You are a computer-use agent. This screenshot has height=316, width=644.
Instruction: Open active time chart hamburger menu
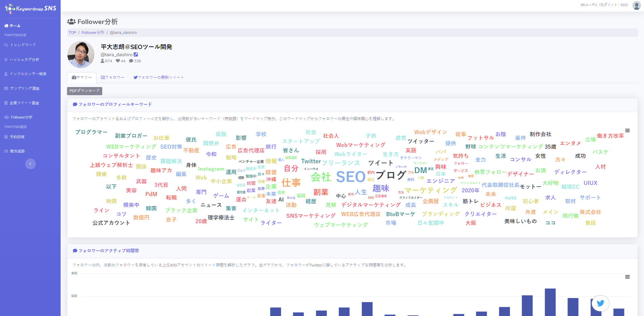click(x=627, y=277)
